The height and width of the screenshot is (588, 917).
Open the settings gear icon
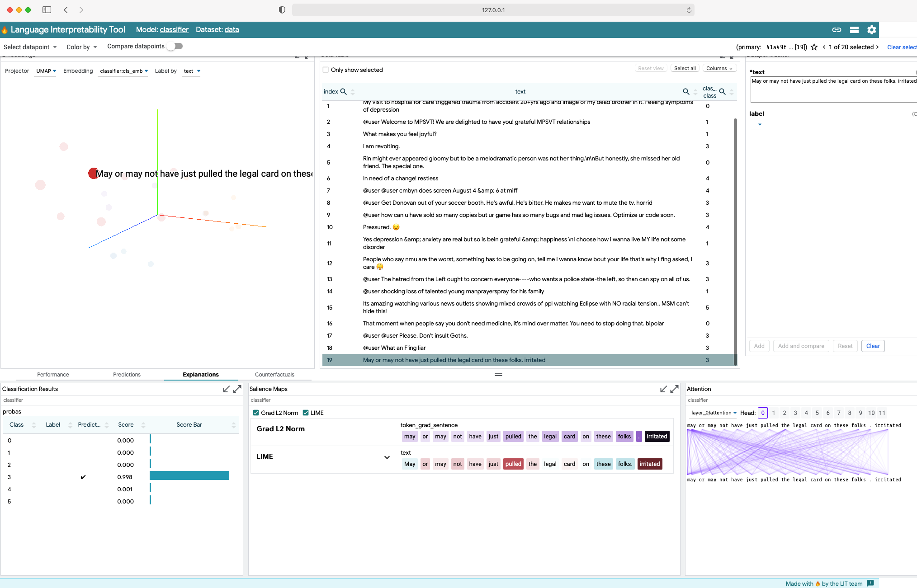(871, 30)
